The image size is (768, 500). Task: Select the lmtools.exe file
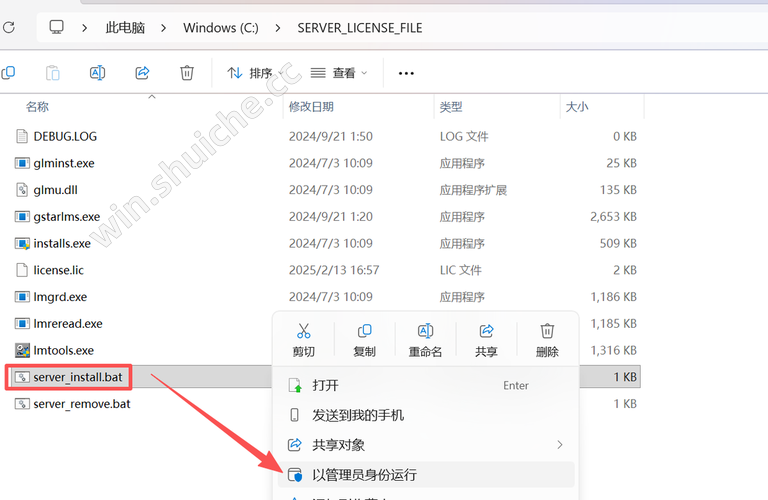tap(63, 350)
